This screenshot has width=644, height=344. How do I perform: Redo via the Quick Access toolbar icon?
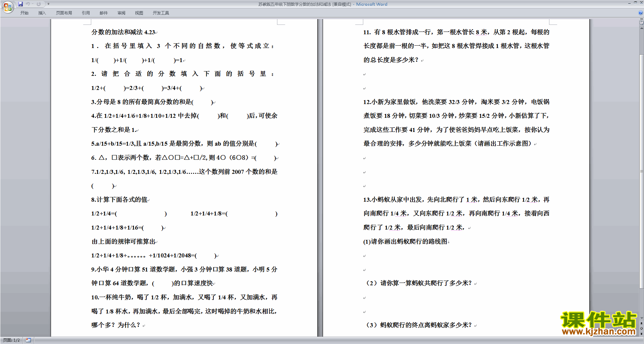39,4
